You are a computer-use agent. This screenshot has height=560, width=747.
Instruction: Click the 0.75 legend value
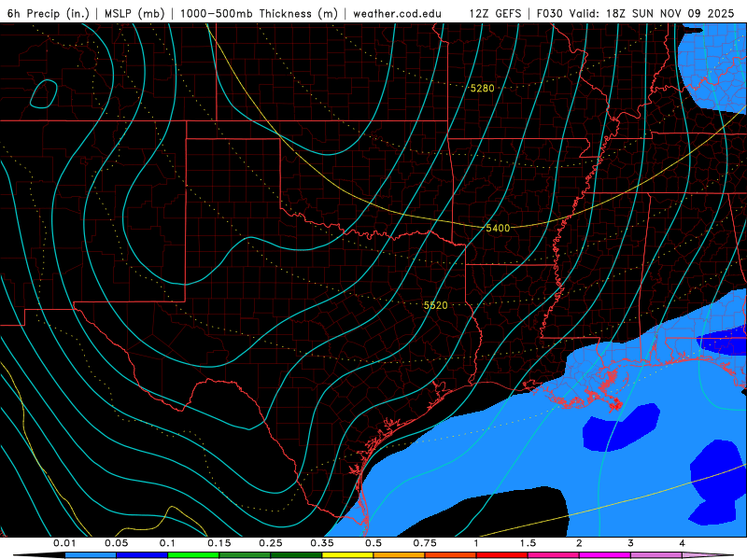[x=425, y=543]
